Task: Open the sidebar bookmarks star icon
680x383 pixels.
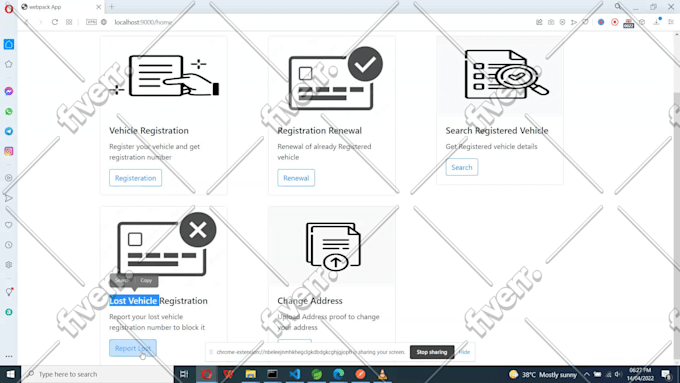Action: pos(9,64)
